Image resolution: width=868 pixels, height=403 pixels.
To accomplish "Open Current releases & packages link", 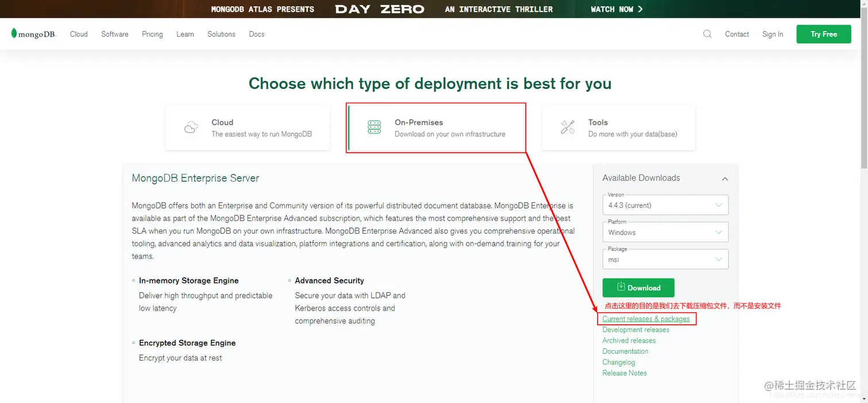I will (646, 319).
